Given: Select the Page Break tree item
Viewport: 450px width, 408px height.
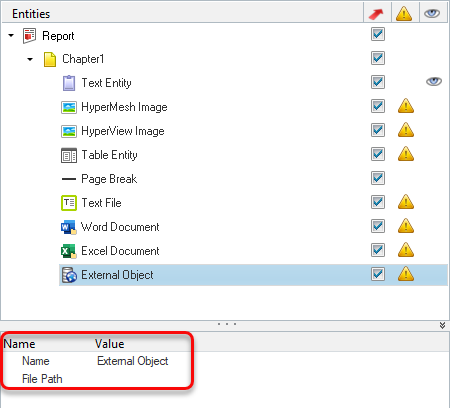Looking at the screenshot, I should coord(109,179).
